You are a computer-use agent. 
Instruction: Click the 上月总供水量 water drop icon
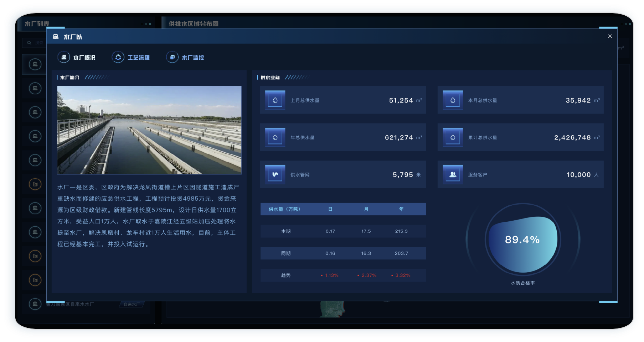point(275,100)
